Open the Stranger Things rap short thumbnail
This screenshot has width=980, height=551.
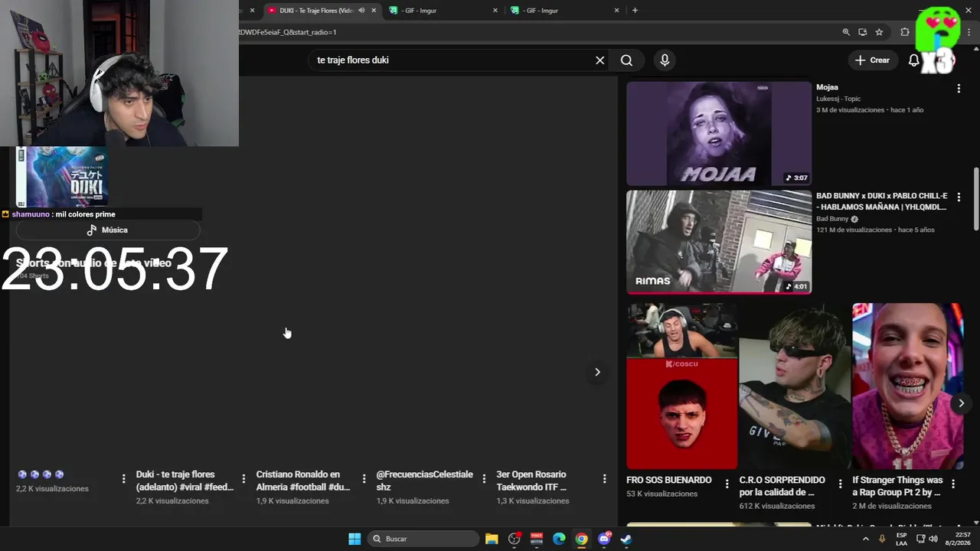(x=908, y=386)
